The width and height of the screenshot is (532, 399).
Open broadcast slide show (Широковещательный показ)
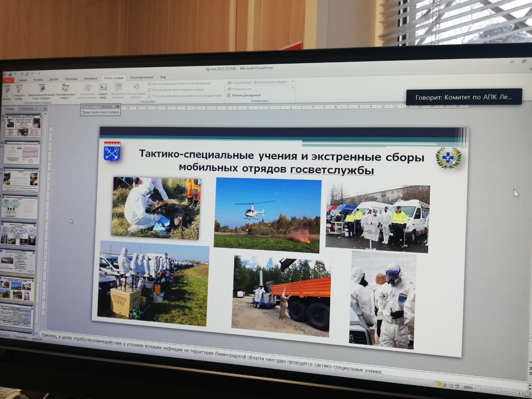(x=41, y=92)
